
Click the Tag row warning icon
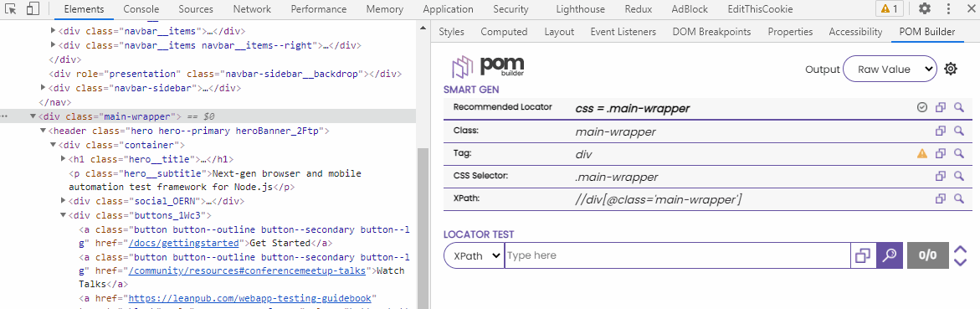pyautogui.click(x=922, y=153)
